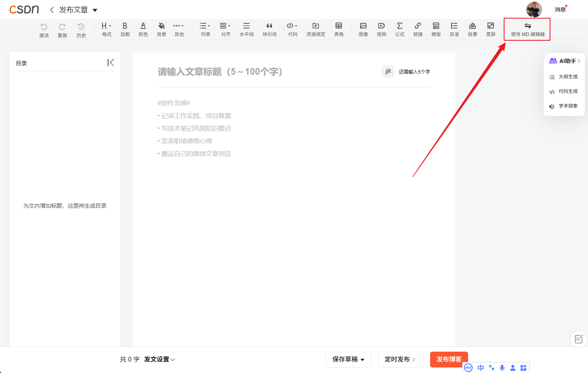Open Messages (消息)
The height and width of the screenshot is (373, 588).
point(560,9)
